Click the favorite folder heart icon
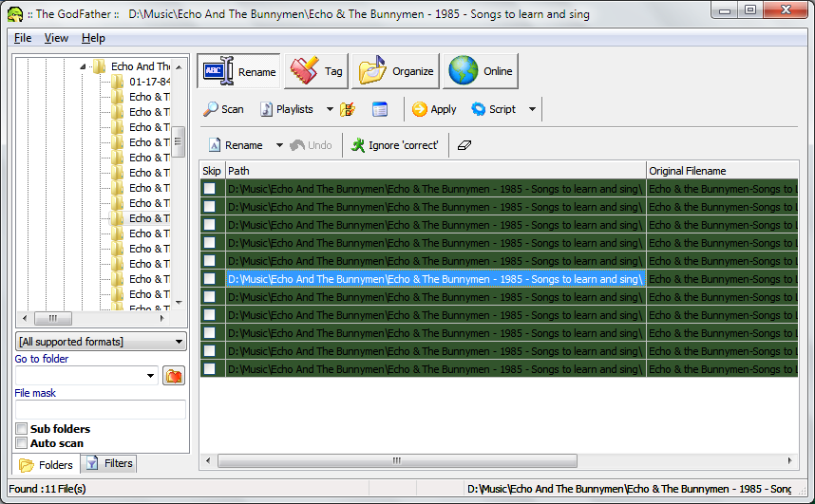This screenshot has height=504, width=815. click(x=174, y=376)
